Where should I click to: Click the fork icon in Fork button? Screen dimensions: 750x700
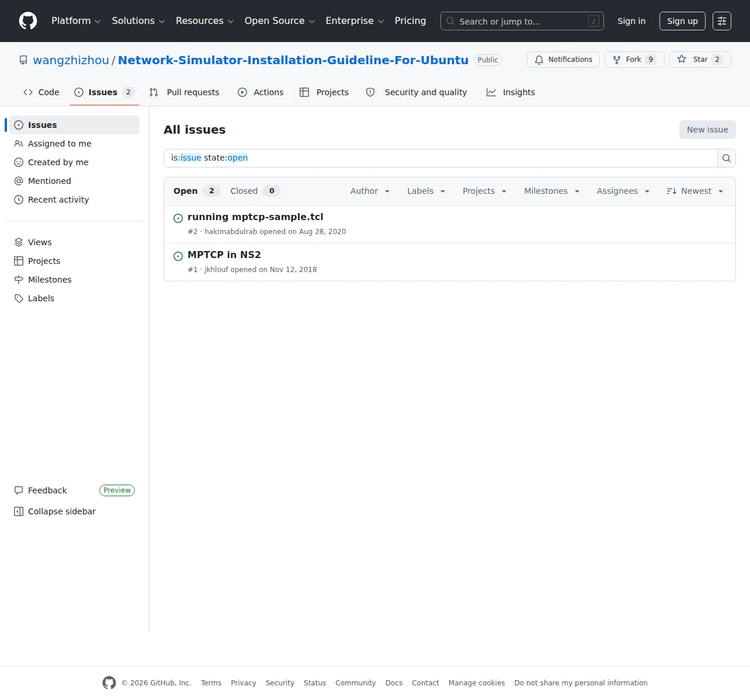click(x=617, y=60)
